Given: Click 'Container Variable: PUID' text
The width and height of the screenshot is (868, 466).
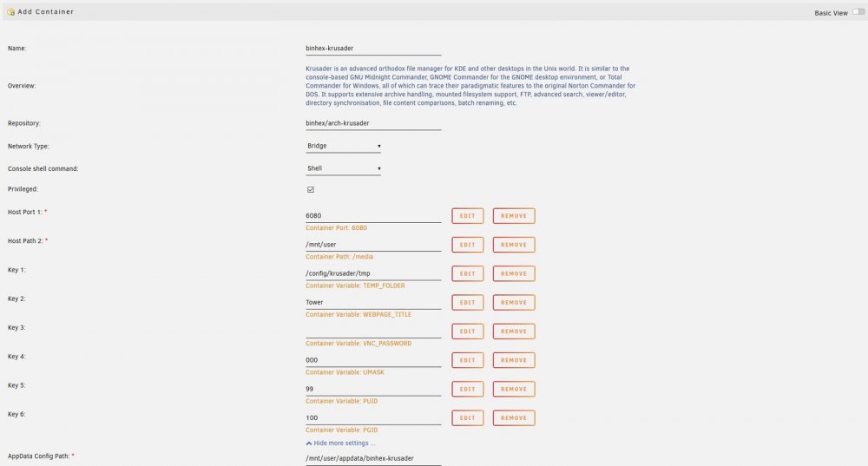Looking at the screenshot, I should 341,401.
